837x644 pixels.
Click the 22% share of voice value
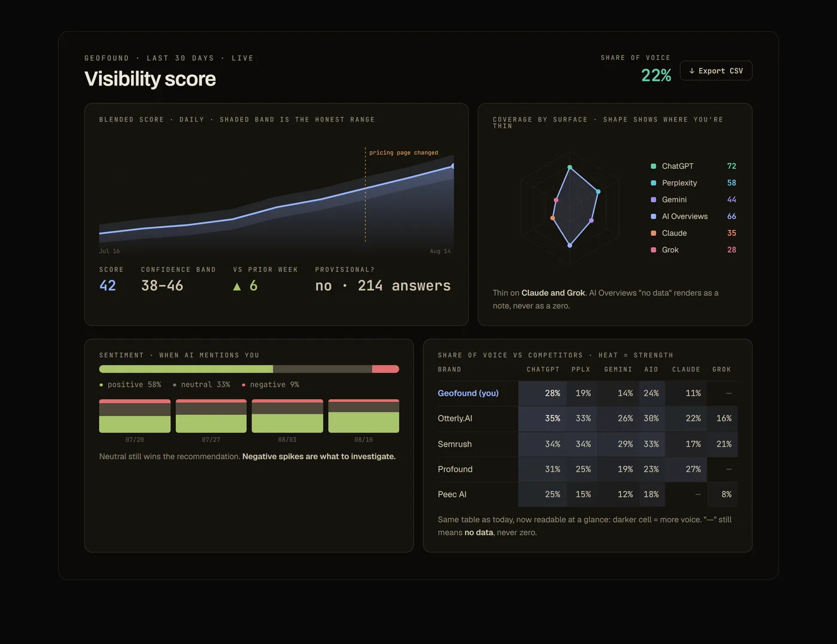(656, 75)
